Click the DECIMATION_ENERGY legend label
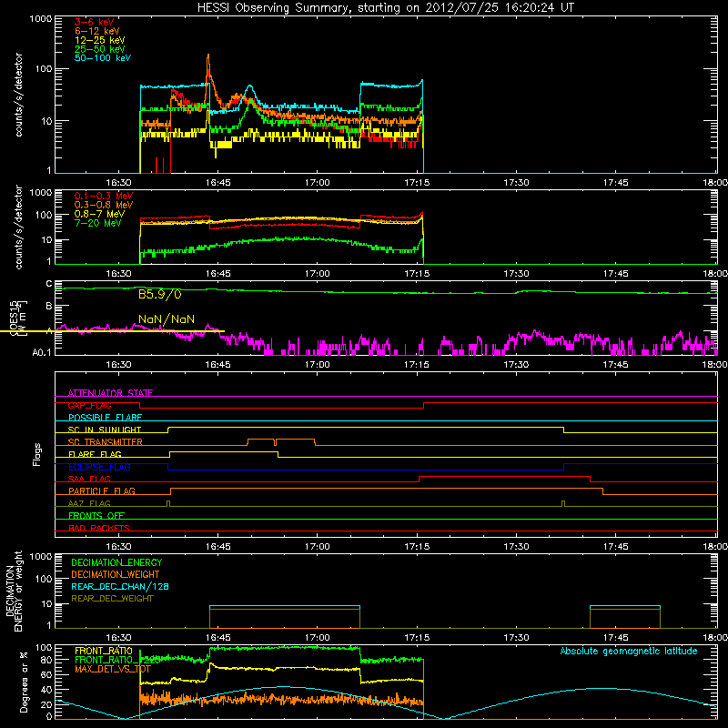 (x=116, y=562)
